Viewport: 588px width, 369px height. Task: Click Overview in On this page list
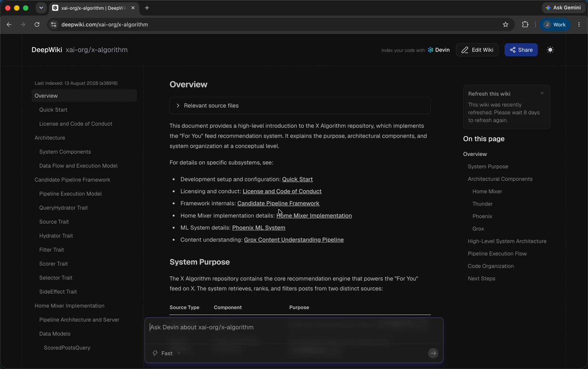pos(475,154)
